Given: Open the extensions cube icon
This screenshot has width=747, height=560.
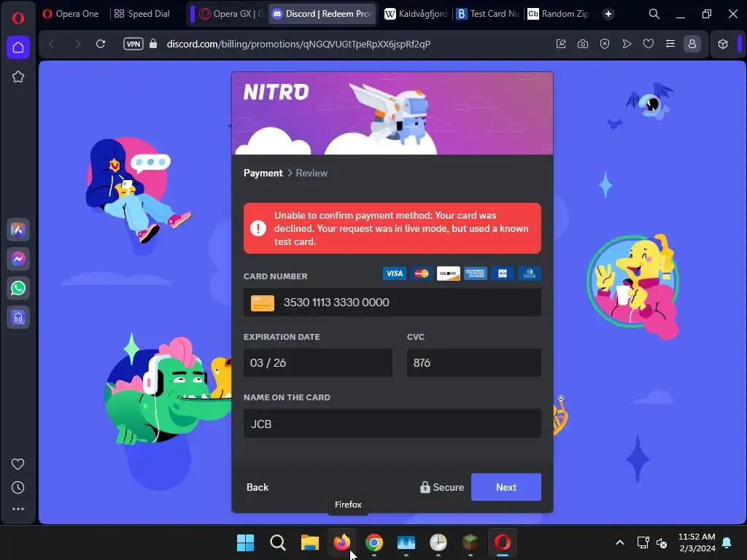Looking at the screenshot, I should coord(723,44).
